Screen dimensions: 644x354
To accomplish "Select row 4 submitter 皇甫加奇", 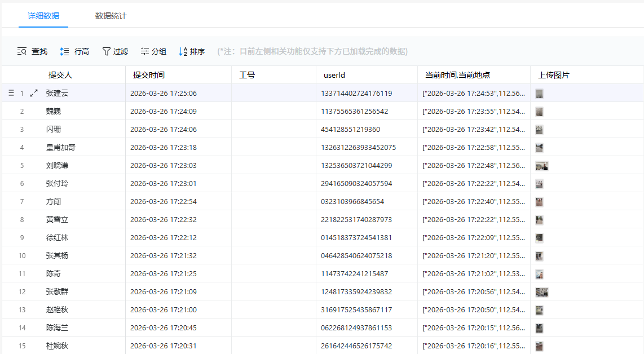I will 60,148.
